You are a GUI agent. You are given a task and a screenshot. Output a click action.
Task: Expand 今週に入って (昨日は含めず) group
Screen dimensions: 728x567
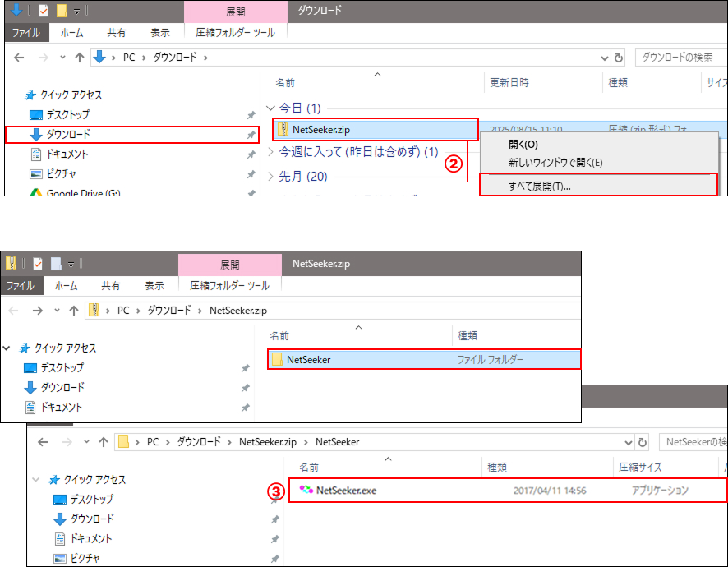271,152
